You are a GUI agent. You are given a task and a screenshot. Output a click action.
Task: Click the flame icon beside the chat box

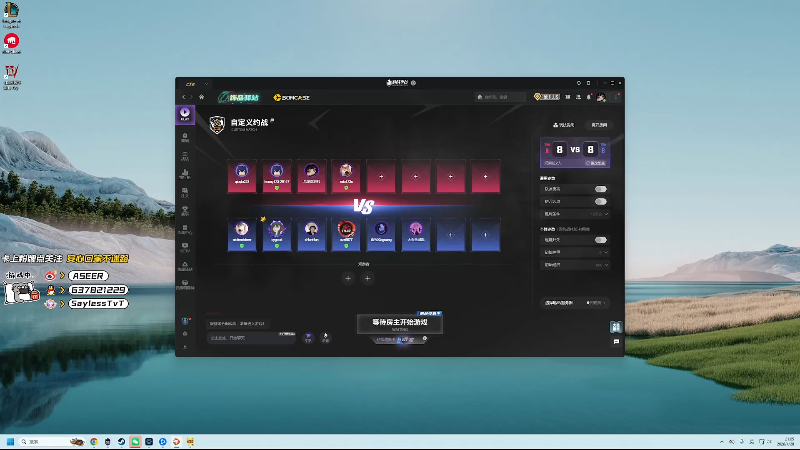[326, 337]
